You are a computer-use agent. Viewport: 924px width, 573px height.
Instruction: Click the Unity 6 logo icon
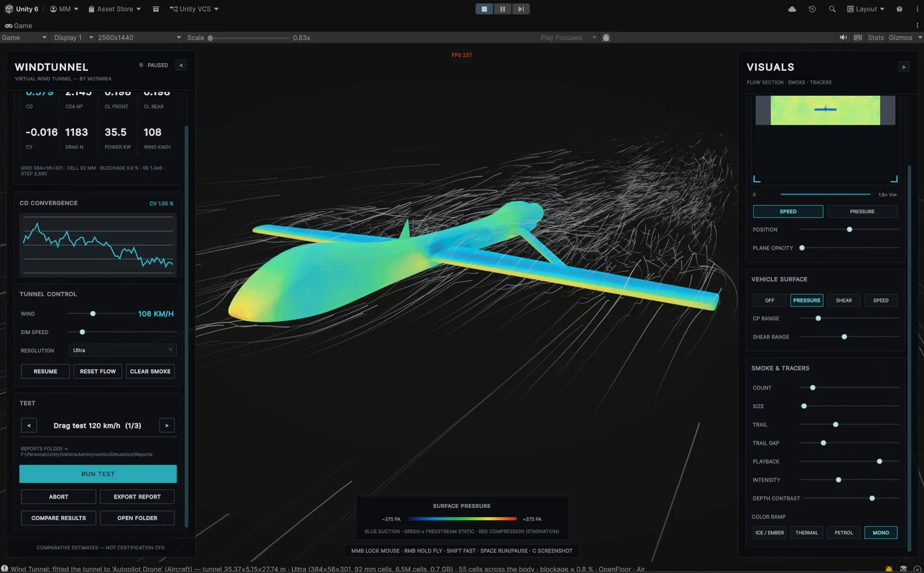click(9, 9)
